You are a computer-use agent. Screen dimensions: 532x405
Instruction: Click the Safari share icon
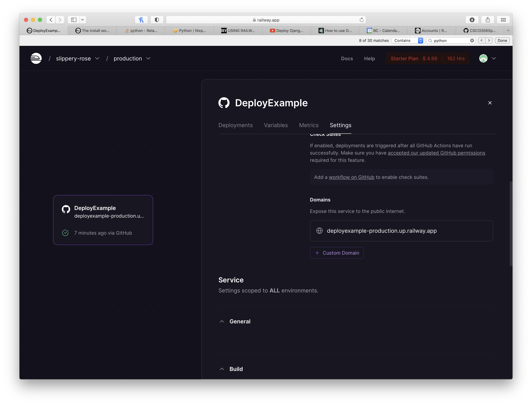click(488, 20)
